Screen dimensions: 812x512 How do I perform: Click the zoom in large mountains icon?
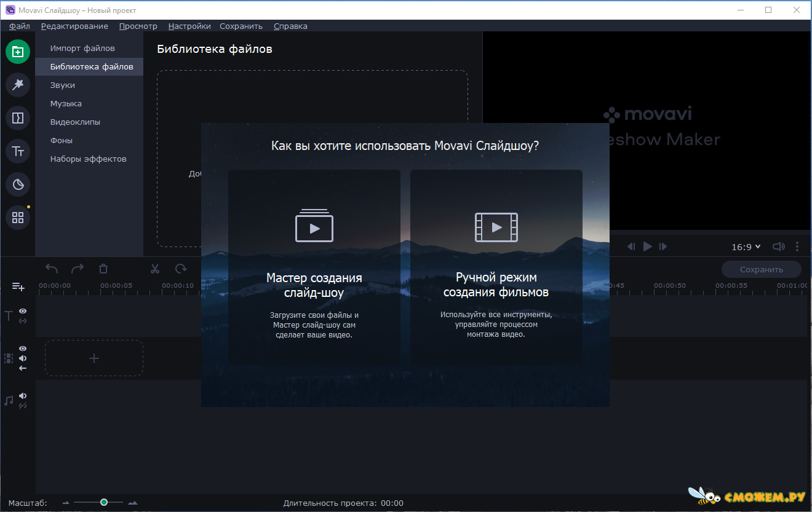pos(132,503)
